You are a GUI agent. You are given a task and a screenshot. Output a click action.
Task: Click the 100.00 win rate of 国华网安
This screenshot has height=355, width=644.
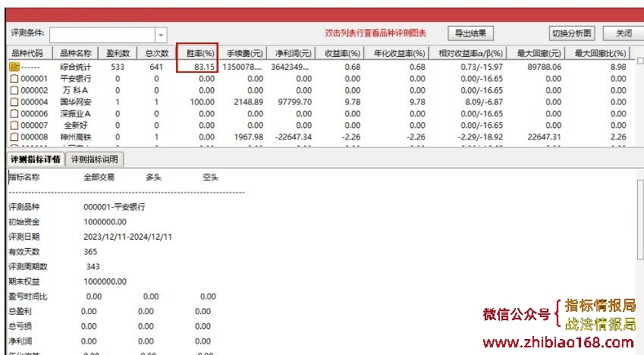pos(202,102)
